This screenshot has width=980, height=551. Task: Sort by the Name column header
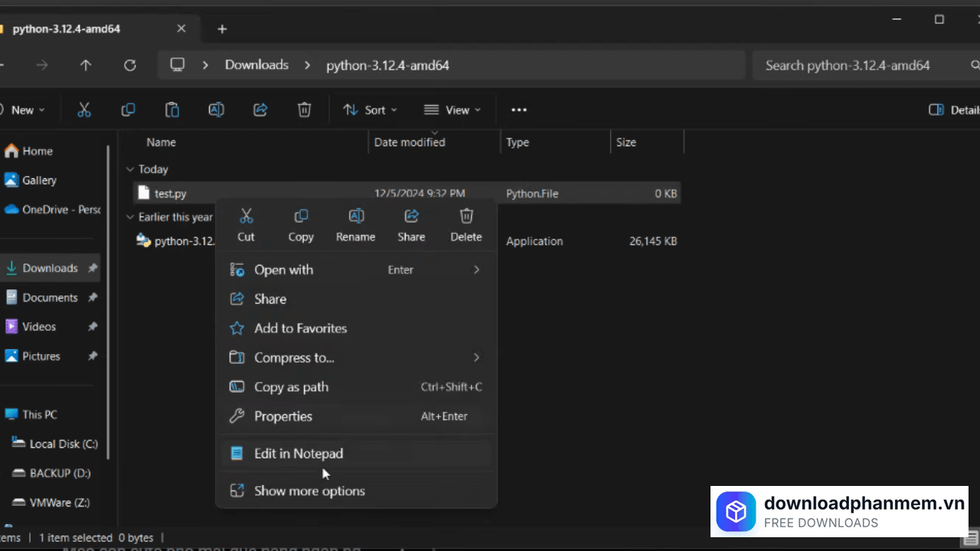coord(161,142)
